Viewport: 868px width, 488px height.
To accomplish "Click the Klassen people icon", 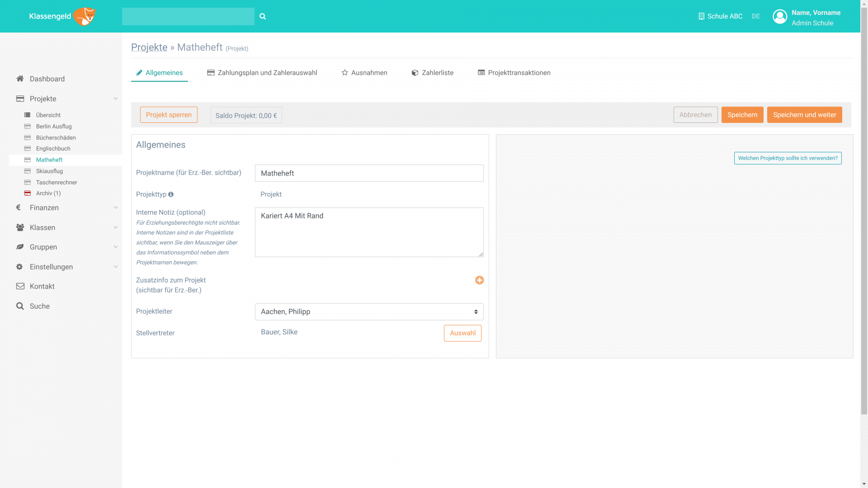I will tap(20, 227).
